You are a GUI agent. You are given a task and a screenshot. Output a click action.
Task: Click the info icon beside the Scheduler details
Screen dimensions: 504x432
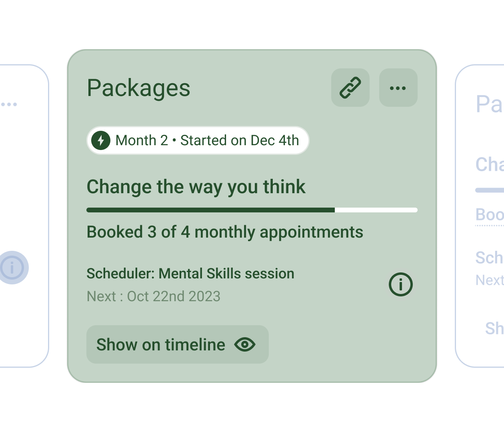tap(400, 284)
